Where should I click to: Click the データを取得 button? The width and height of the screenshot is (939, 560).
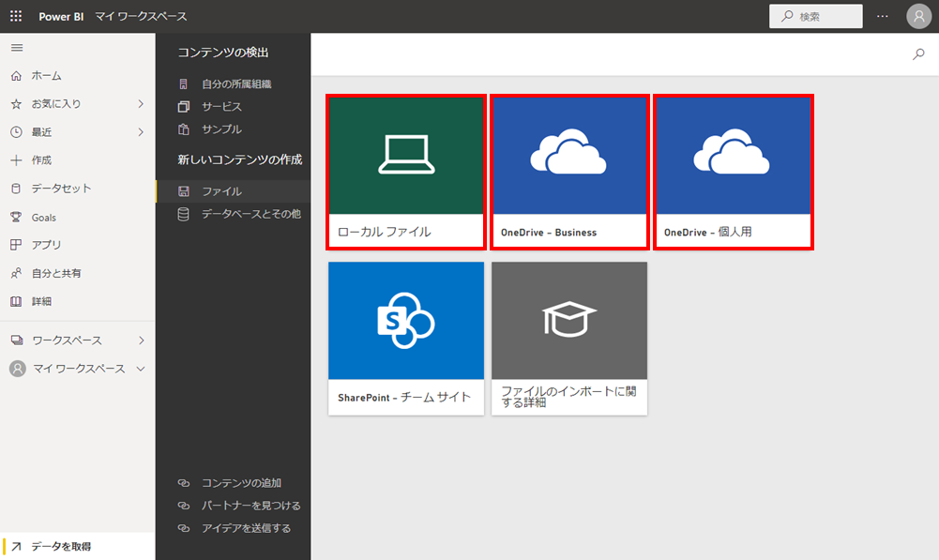point(61,546)
